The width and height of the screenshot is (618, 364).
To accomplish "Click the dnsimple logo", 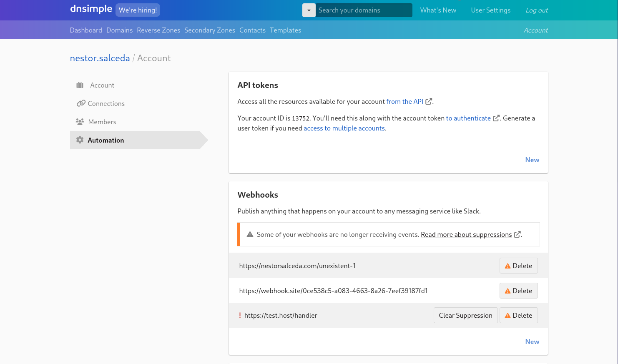I will pyautogui.click(x=91, y=9).
